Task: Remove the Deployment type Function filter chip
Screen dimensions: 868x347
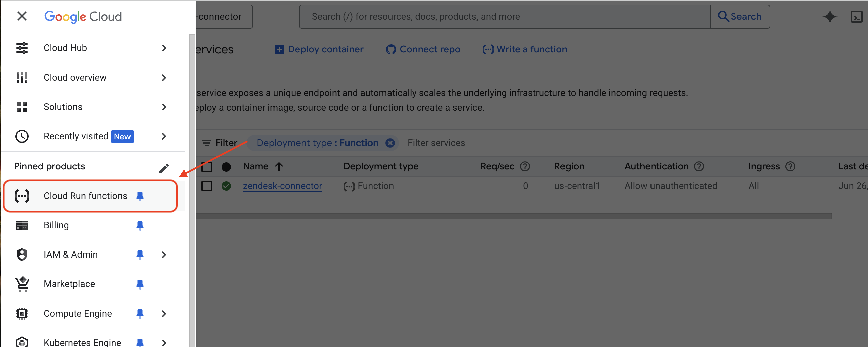Action: [x=390, y=143]
